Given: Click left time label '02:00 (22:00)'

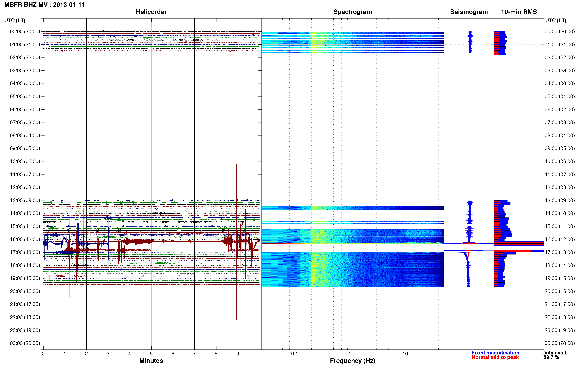Looking at the screenshot, I should click(25, 57).
